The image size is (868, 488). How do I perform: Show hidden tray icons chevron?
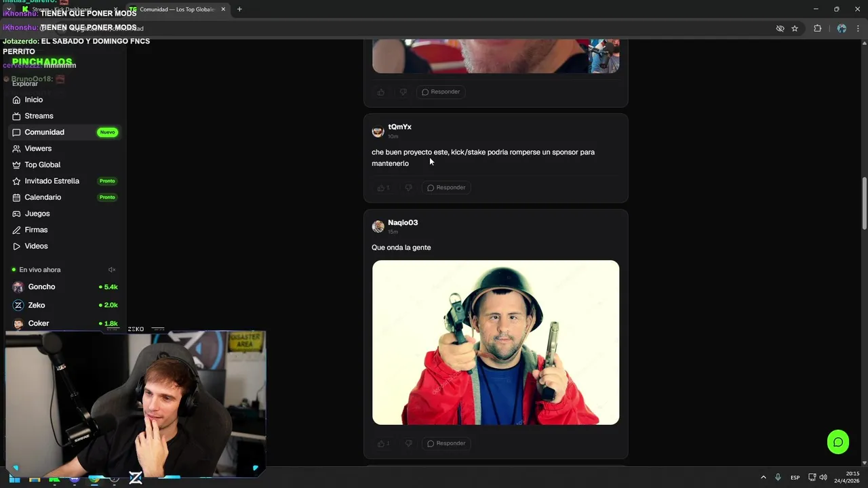(x=763, y=477)
